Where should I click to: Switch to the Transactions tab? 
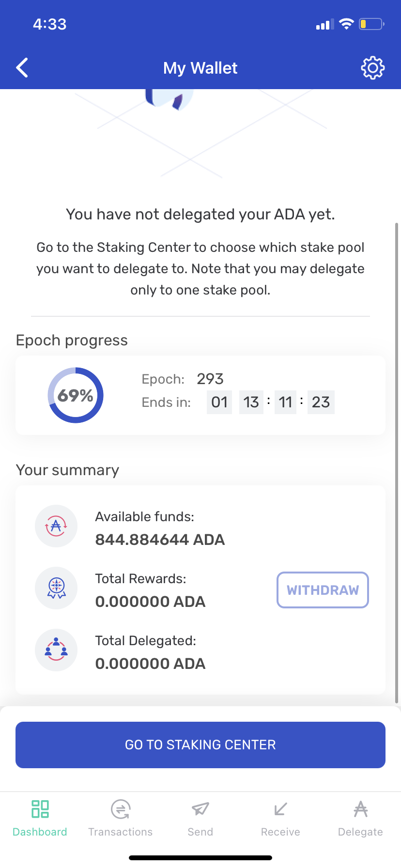pyautogui.click(x=120, y=818)
